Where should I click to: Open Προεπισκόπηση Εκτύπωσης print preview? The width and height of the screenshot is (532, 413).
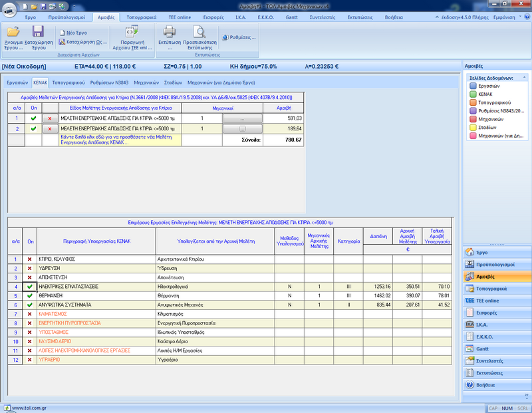tap(198, 32)
